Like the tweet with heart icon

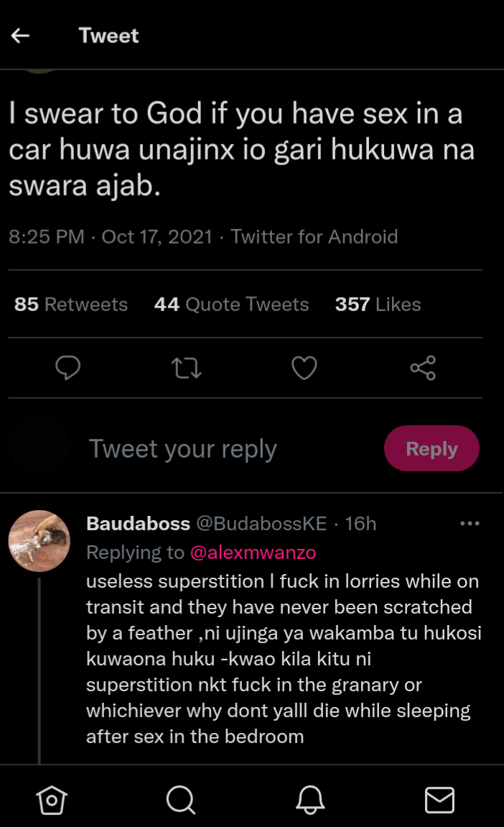tap(304, 368)
